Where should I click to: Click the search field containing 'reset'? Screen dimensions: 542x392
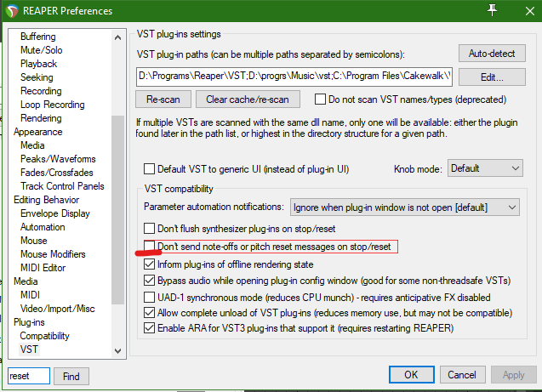point(29,376)
